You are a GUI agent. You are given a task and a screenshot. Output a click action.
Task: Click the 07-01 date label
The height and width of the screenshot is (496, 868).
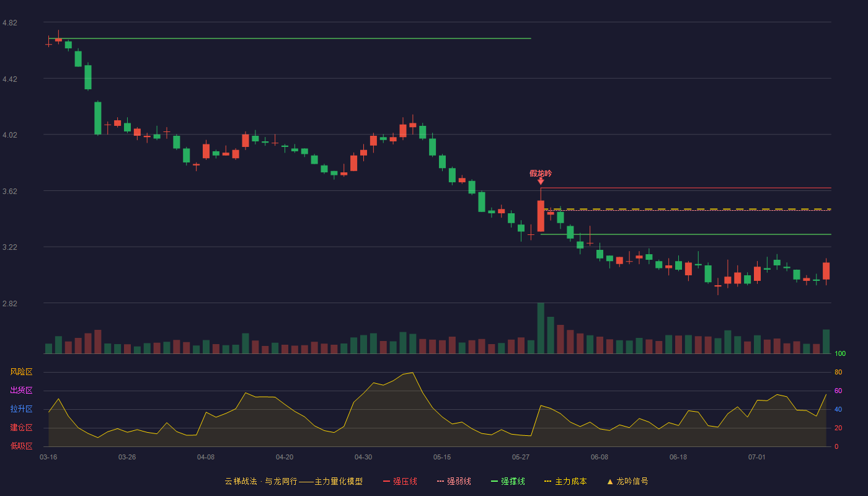point(757,457)
